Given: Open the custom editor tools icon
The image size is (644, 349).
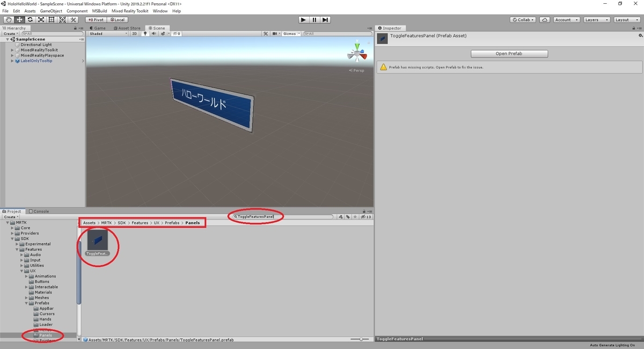Looking at the screenshot, I should (74, 20).
